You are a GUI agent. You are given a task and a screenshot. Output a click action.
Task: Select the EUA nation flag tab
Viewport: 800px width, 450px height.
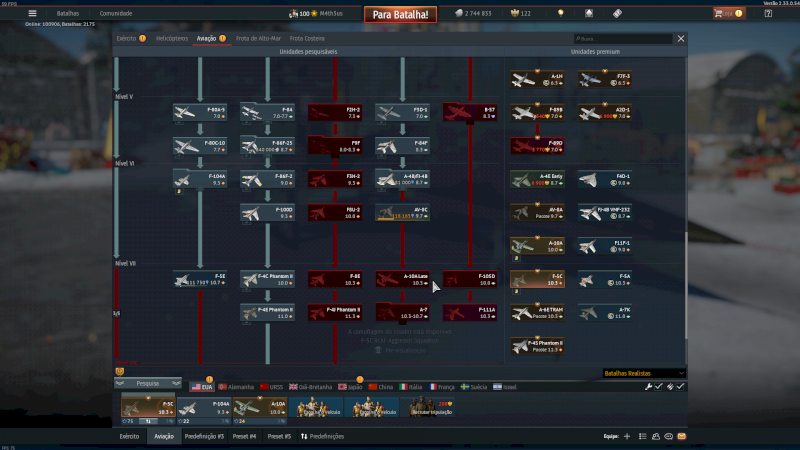pos(201,386)
